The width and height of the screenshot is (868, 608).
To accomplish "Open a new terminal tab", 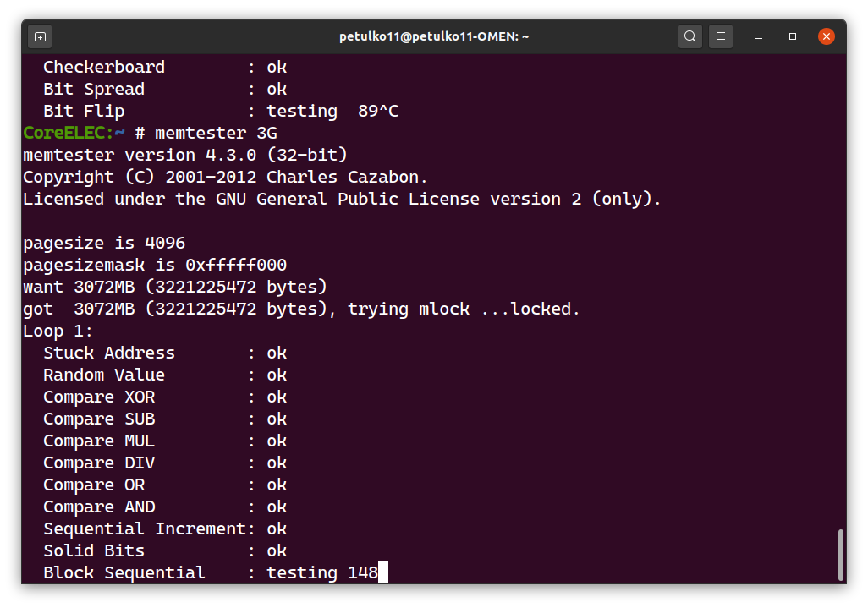I will 40,36.
